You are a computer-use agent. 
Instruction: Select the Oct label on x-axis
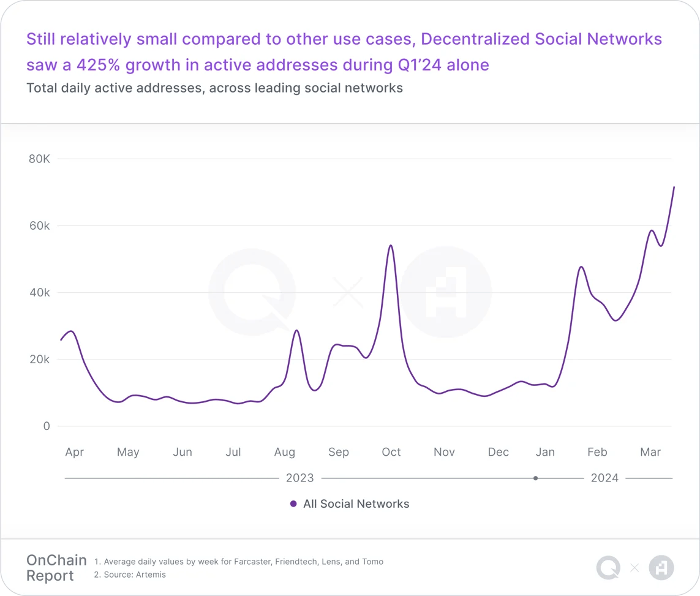(x=391, y=452)
